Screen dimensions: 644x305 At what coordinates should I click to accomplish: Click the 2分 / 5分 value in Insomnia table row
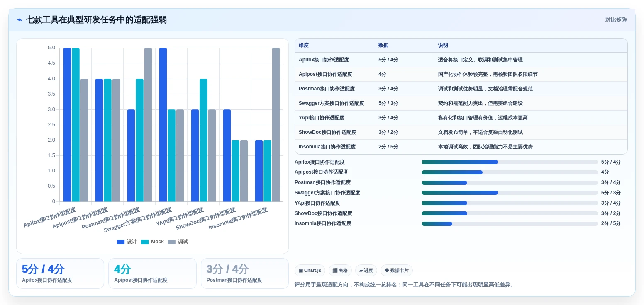pyautogui.click(x=388, y=147)
